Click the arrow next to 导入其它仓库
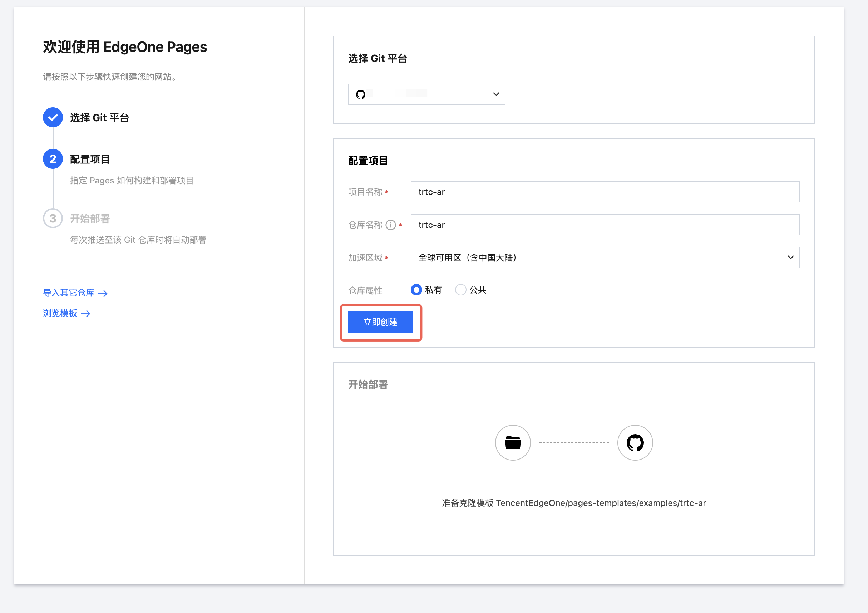Viewport: 868px width, 613px height. (x=103, y=293)
